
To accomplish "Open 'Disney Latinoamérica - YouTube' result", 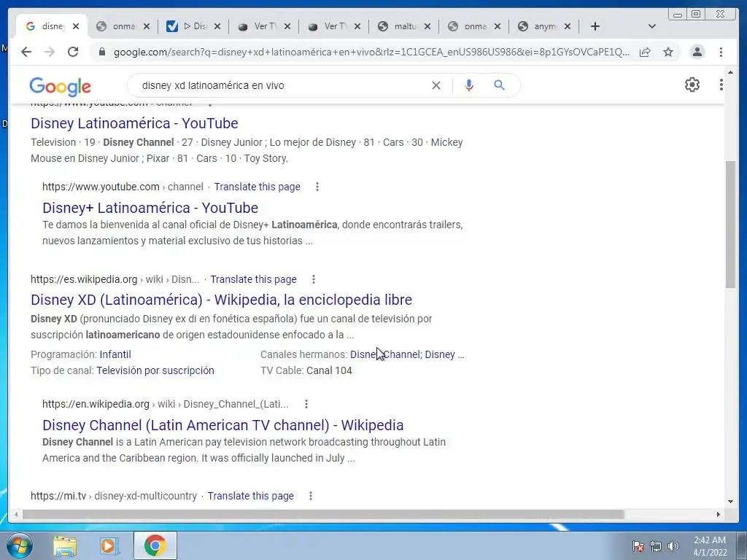I will click(134, 123).
